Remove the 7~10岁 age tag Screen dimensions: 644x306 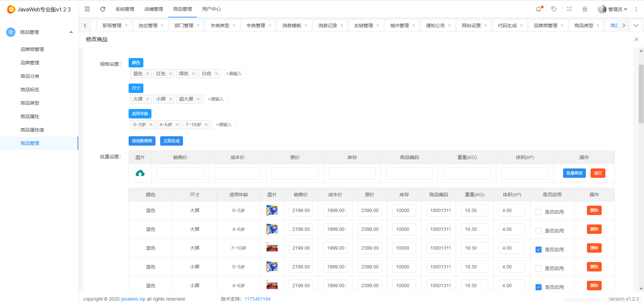coord(206,124)
